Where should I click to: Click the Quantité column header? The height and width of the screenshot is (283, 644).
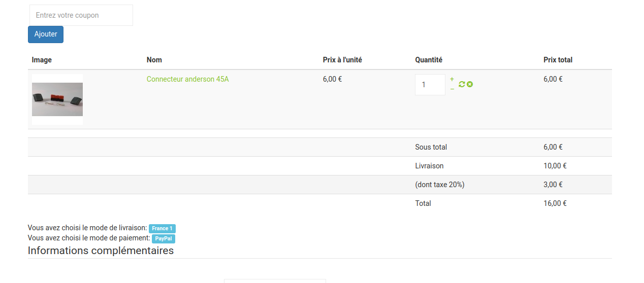pos(429,60)
